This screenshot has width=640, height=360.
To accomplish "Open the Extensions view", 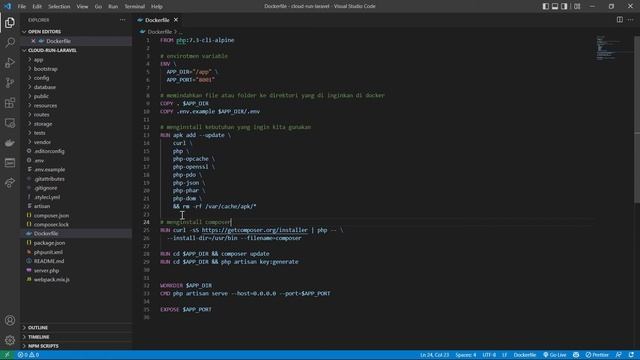I will point(10,102).
